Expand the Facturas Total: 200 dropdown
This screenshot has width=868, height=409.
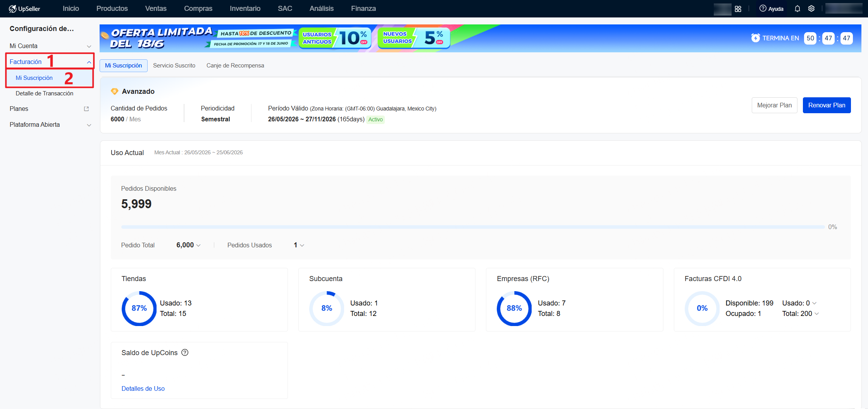(801, 314)
